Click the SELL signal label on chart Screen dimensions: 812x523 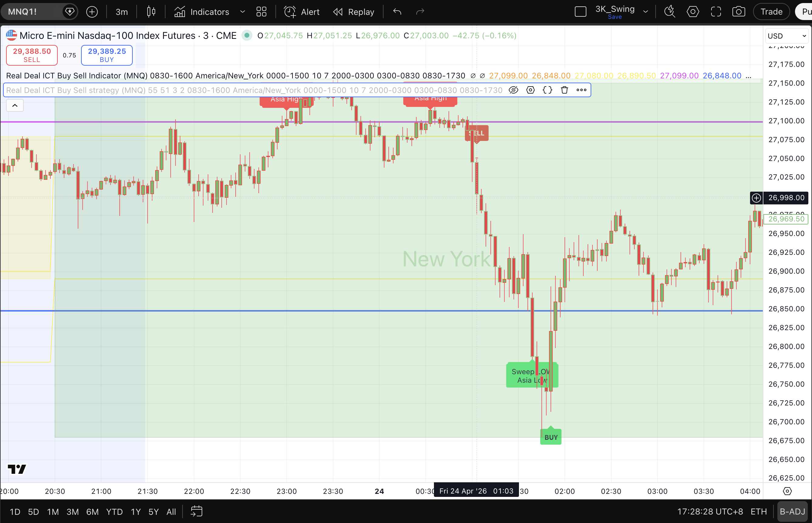pyautogui.click(x=477, y=133)
